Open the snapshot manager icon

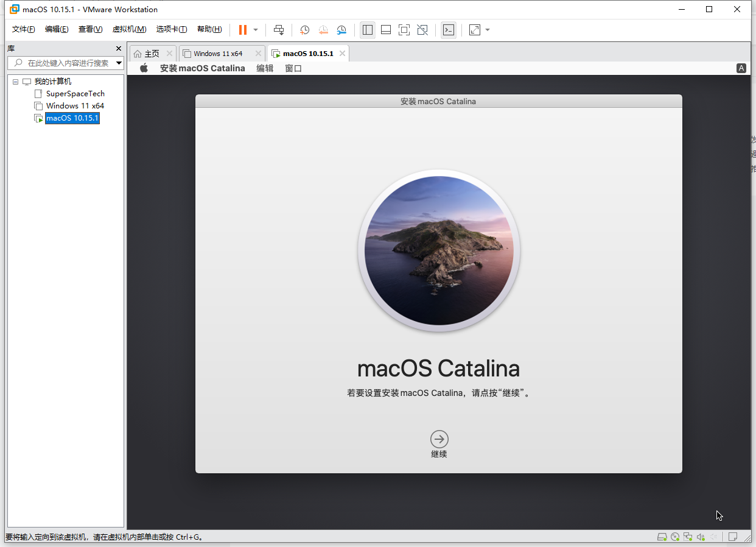341,30
